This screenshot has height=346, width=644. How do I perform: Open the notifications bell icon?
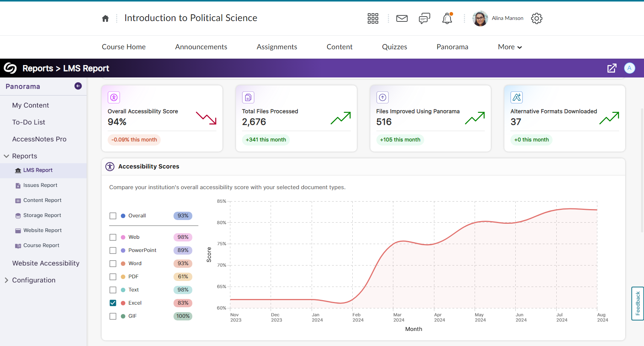tap(447, 18)
